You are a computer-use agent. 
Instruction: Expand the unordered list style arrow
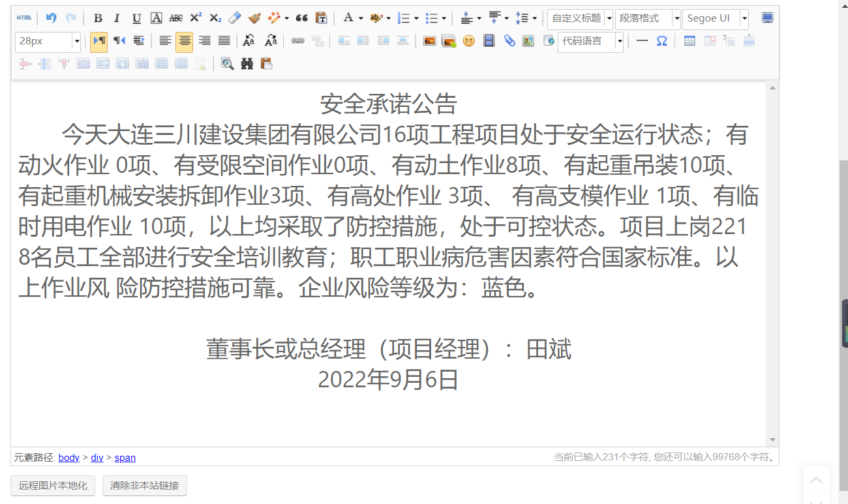[444, 18]
